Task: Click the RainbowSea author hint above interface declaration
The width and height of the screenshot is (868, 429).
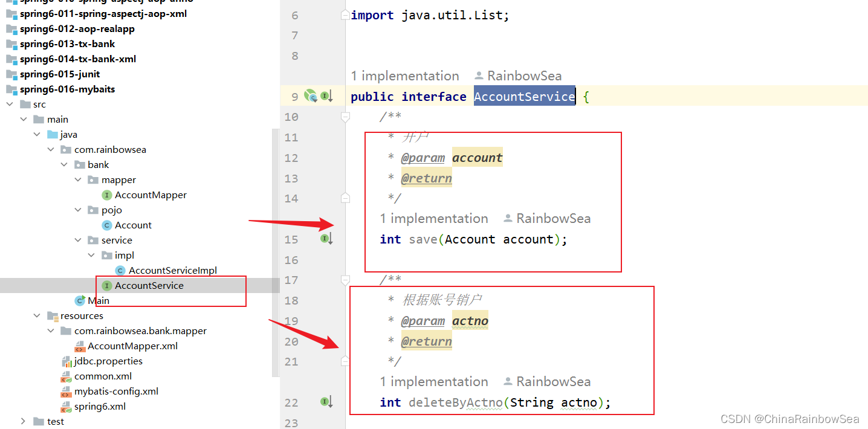Action: pos(518,76)
